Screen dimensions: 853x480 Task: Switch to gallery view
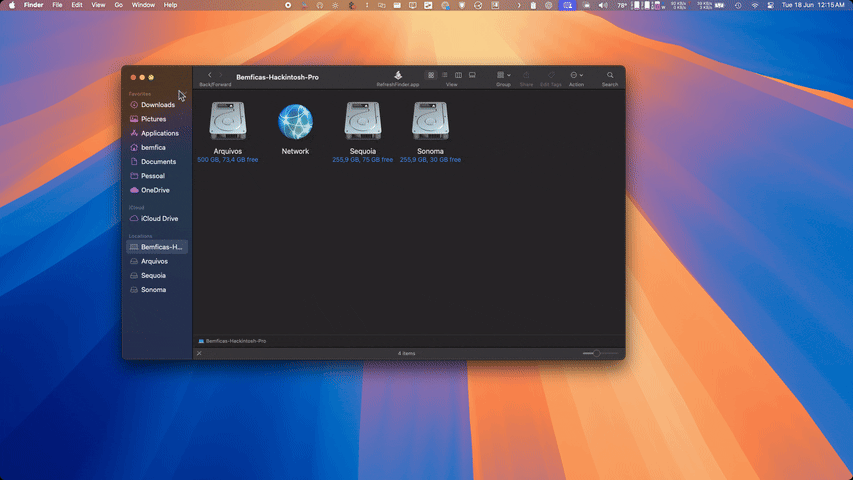[472, 75]
